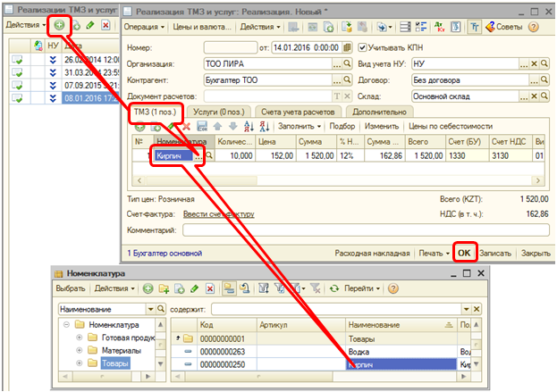Select the ТМЗ (1 поз.) tab
Viewport: 557px width, 392px height.
(x=155, y=113)
